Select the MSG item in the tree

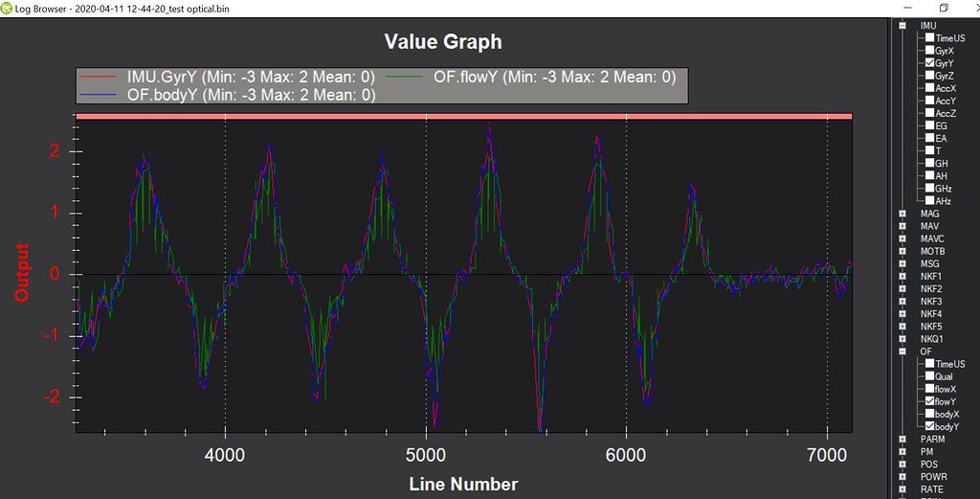point(930,263)
